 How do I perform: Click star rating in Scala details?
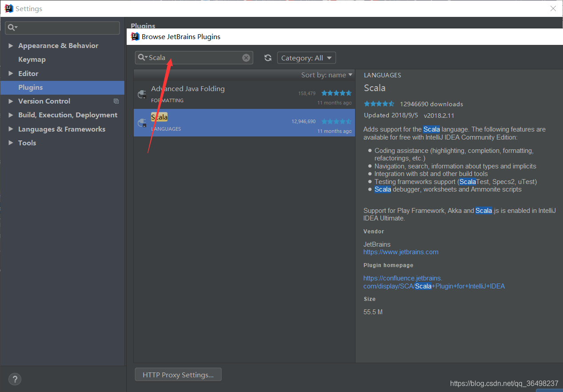pyautogui.click(x=379, y=104)
